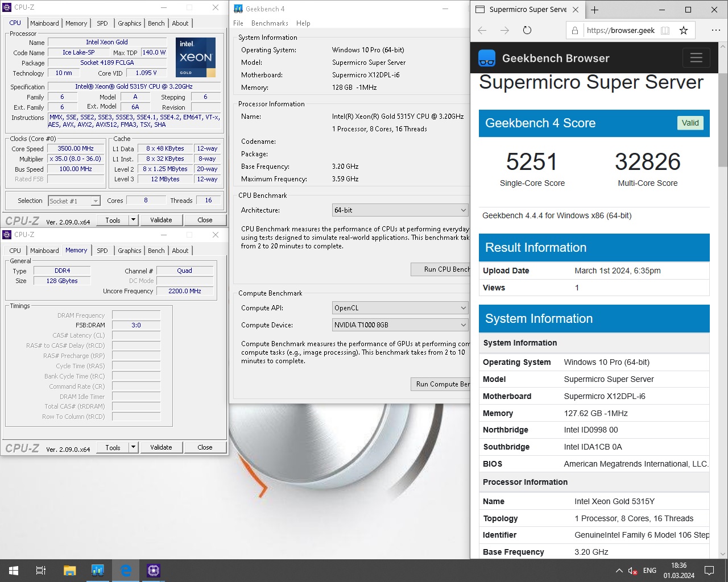Image resolution: width=728 pixels, height=582 pixels.
Task: Open Task View on taskbar
Action: (x=41, y=571)
